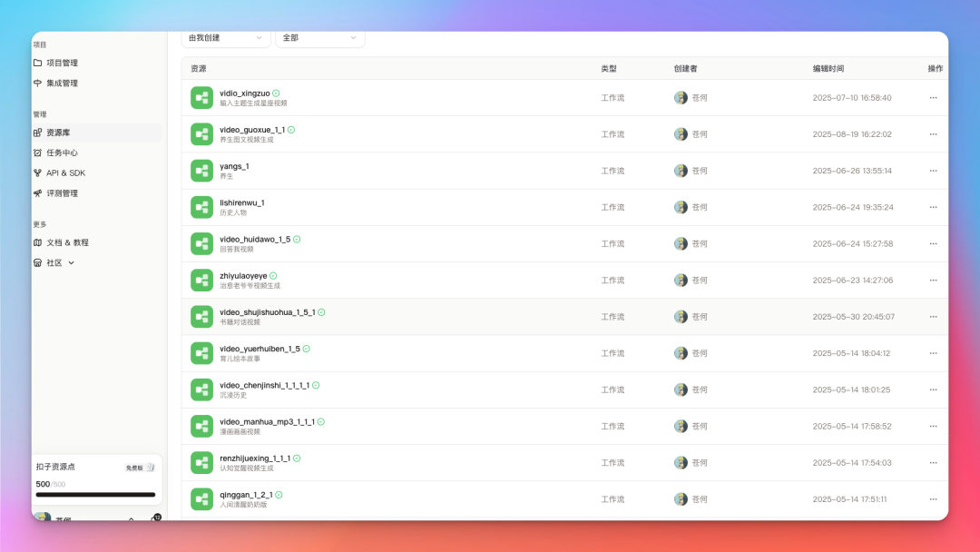Screen dimensions: 980x552
Task: Click the notification icon with badge 12
Action: 153,519
